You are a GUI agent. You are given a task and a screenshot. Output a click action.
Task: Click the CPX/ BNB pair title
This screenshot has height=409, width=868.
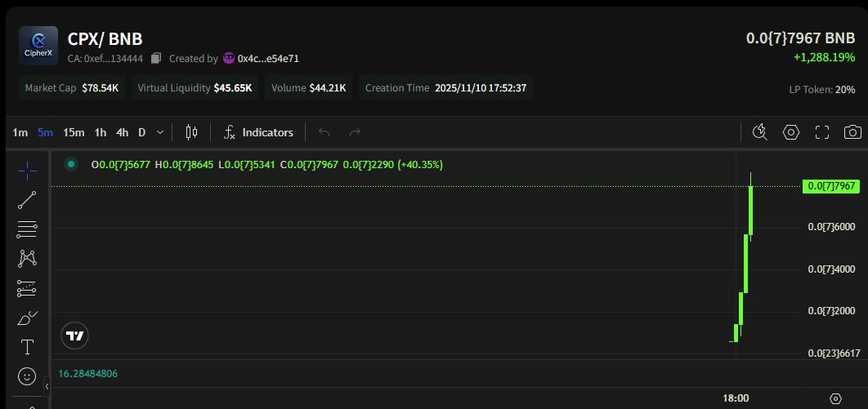coord(105,39)
